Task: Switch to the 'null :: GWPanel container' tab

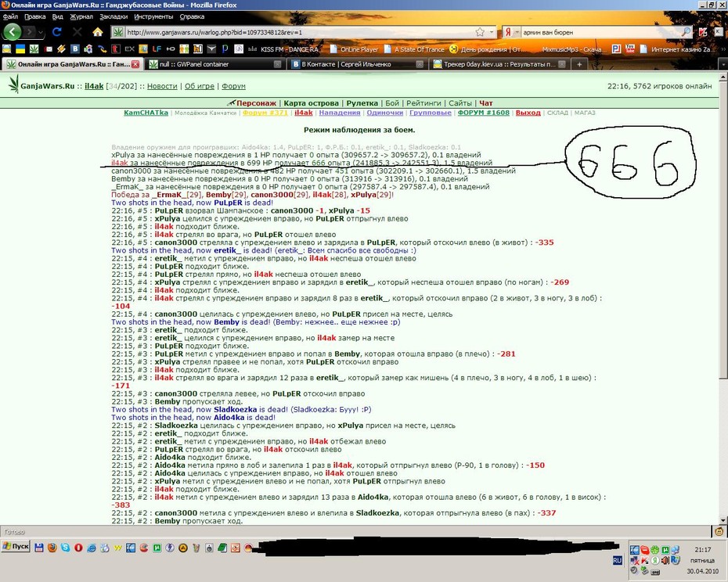Action: [214, 64]
